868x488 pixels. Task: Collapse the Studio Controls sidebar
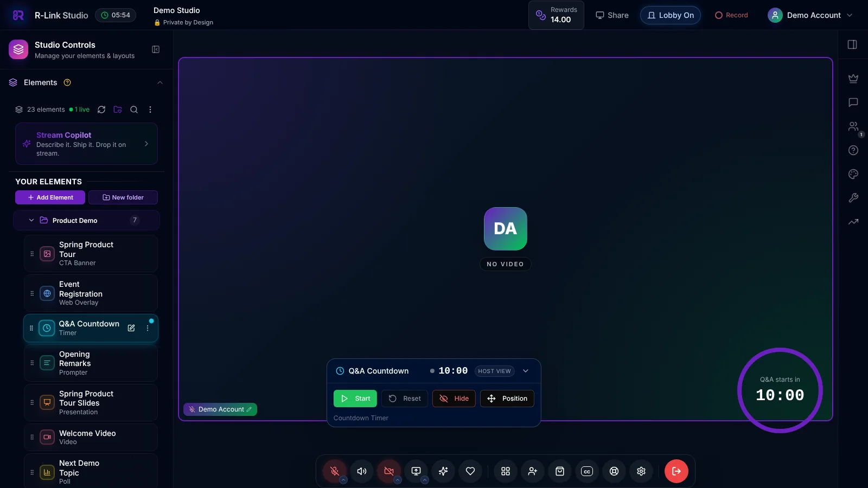(x=156, y=49)
